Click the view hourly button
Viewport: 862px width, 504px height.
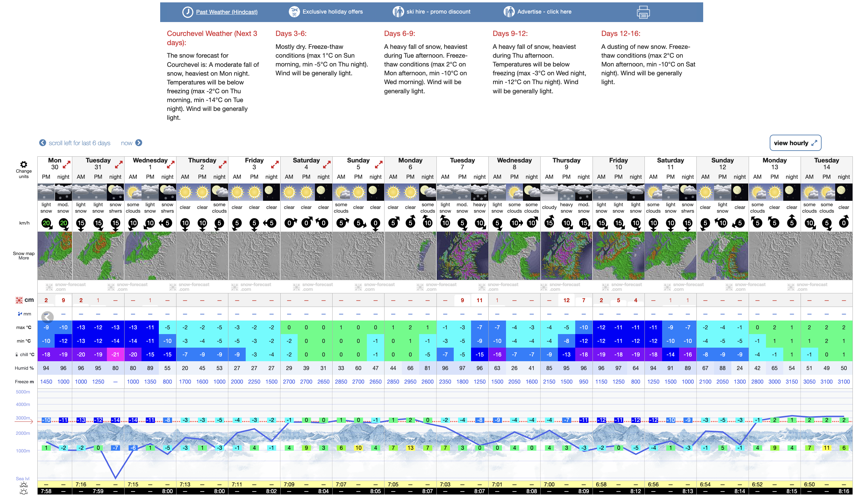pos(795,143)
